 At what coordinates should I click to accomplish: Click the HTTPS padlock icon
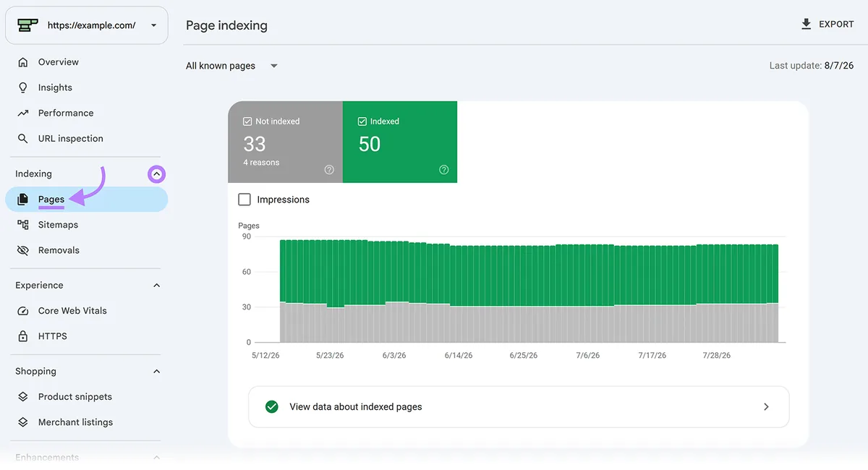23,336
